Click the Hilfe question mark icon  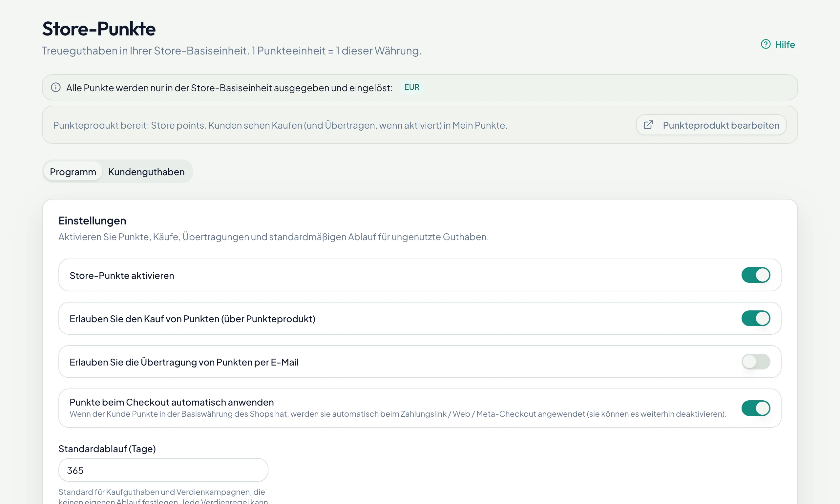(x=766, y=44)
